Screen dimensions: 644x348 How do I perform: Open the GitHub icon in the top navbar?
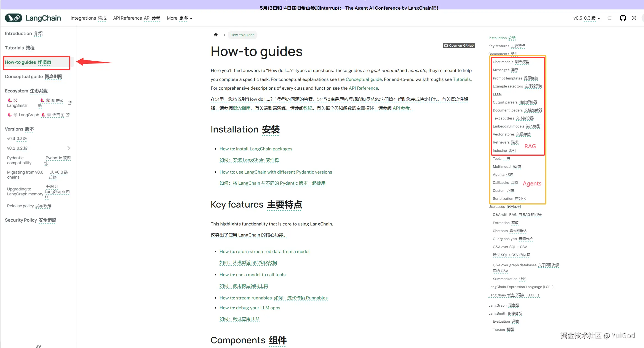pos(623,18)
